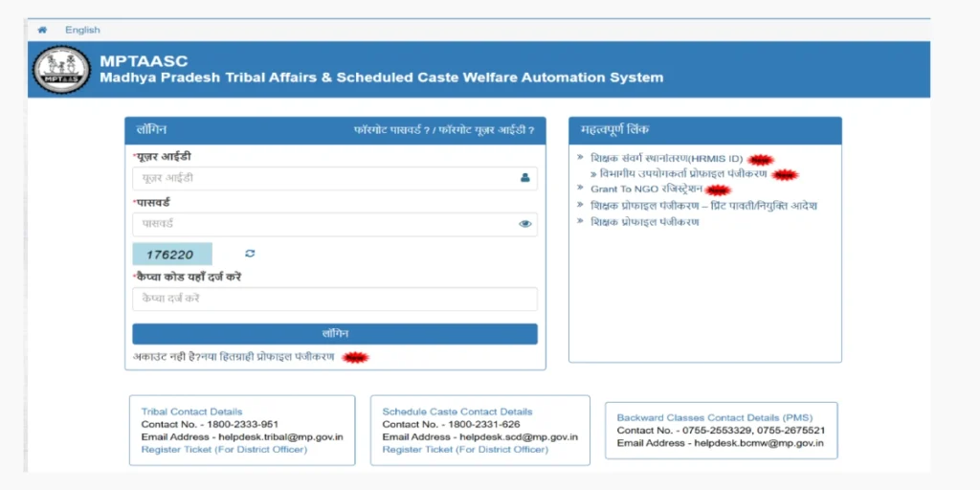Click the लॉगिन panel title text
This screenshot has height=490, width=980.
pyautogui.click(x=151, y=130)
